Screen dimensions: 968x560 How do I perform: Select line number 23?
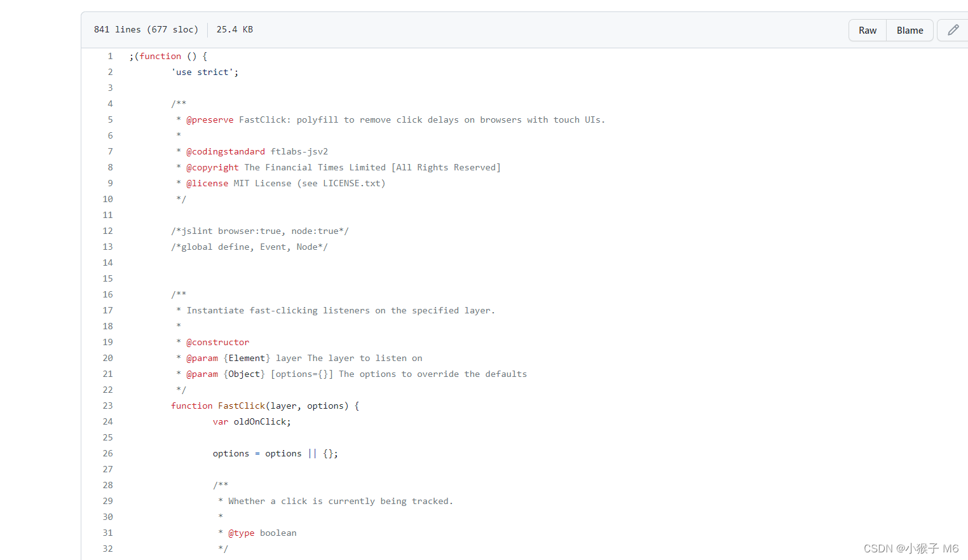coord(107,406)
